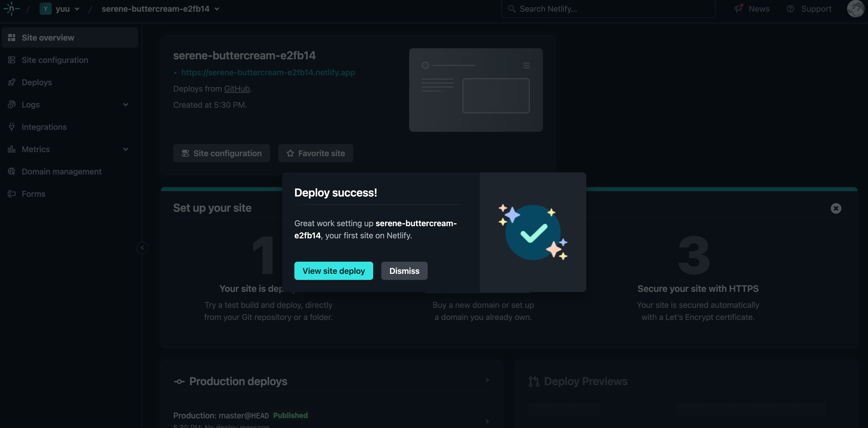Click the Netlify logo icon
This screenshot has width=868, height=428.
coord(11,8)
